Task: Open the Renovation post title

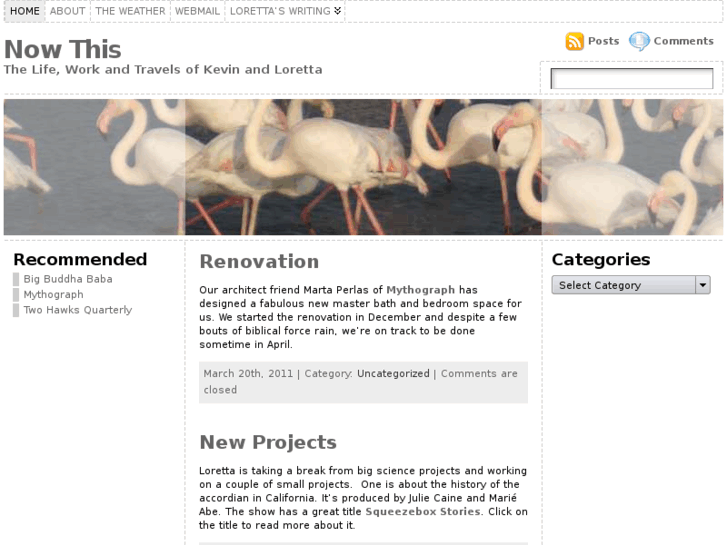Action: tap(259, 262)
